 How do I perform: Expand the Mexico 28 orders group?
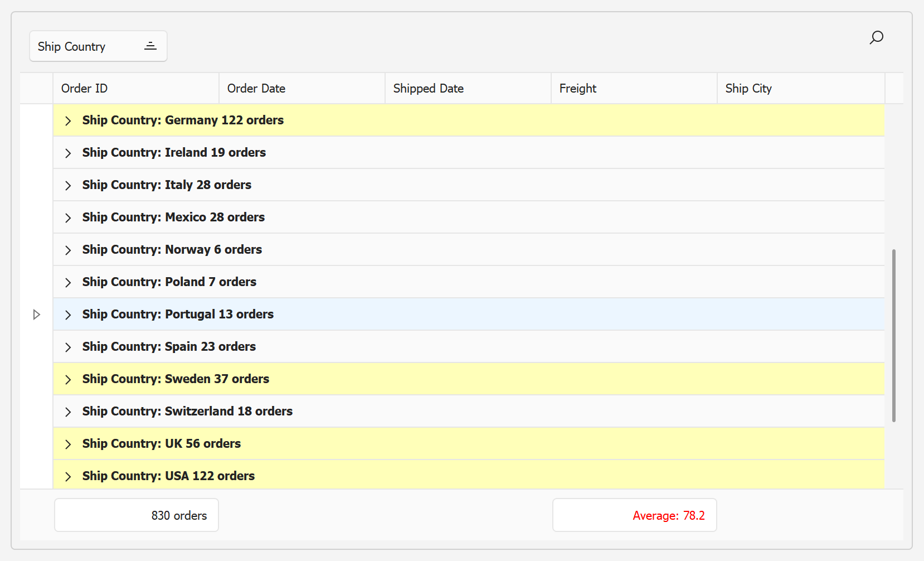[68, 217]
